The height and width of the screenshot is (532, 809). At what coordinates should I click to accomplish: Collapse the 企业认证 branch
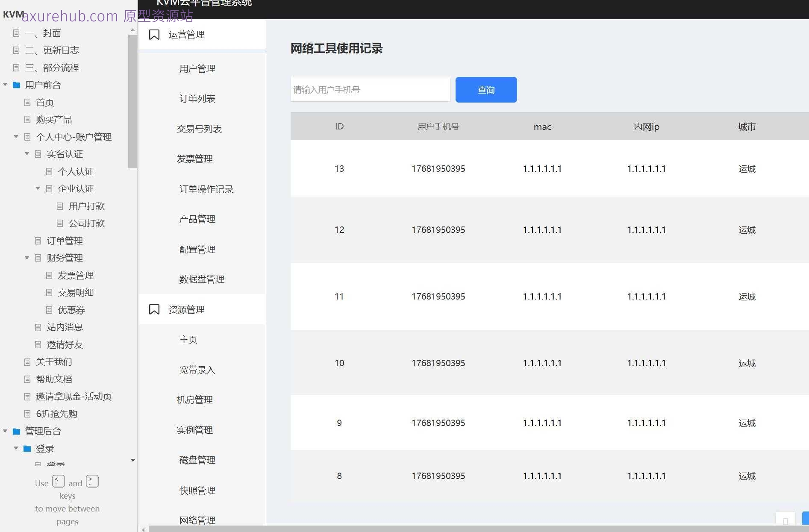[38, 188]
